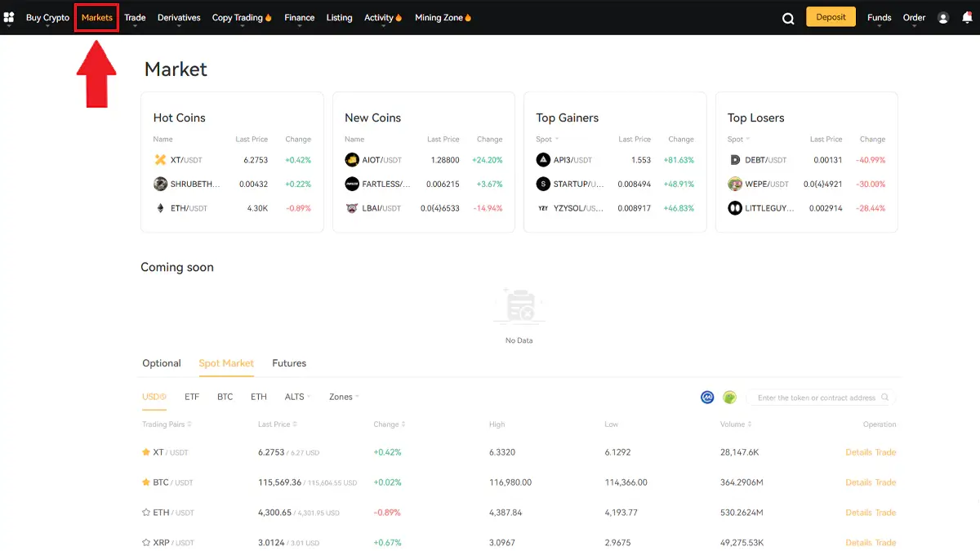Open the Finance menu

(300, 18)
